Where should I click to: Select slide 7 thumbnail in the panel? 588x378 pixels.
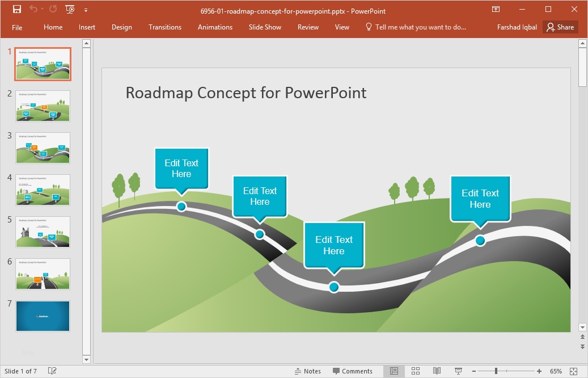pyautogui.click(x=43, y=316)
